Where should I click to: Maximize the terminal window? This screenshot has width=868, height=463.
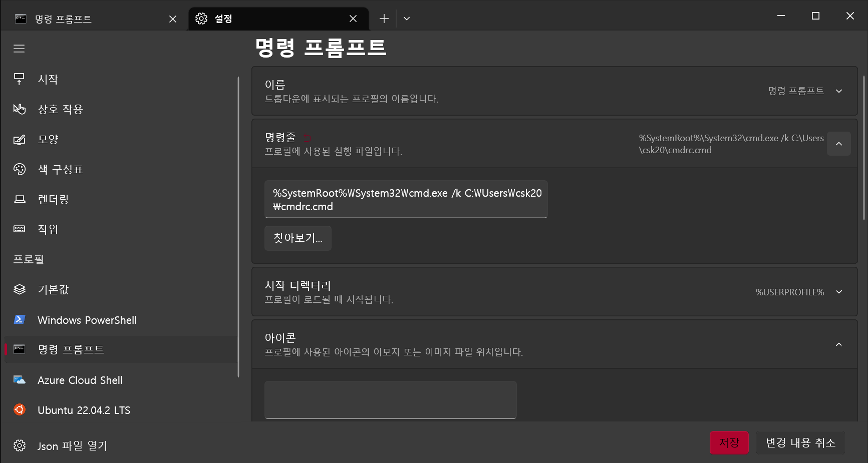[815, 16]
